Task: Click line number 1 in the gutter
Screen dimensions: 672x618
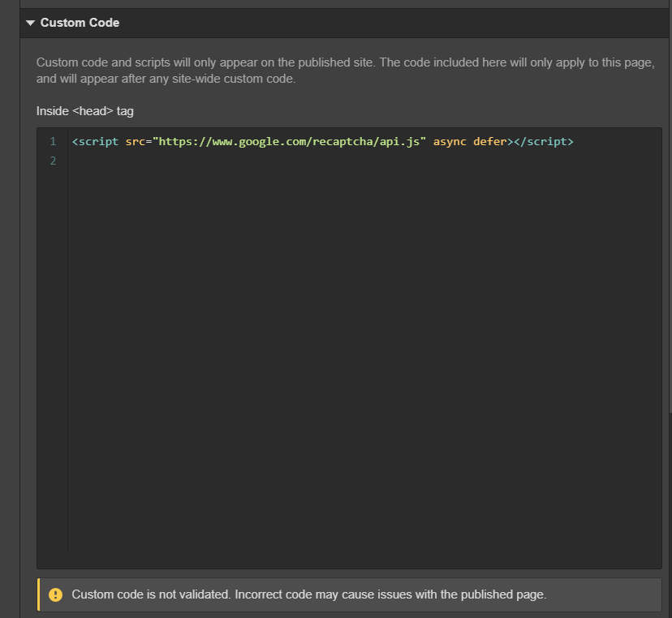Action: tap(53, 141)
